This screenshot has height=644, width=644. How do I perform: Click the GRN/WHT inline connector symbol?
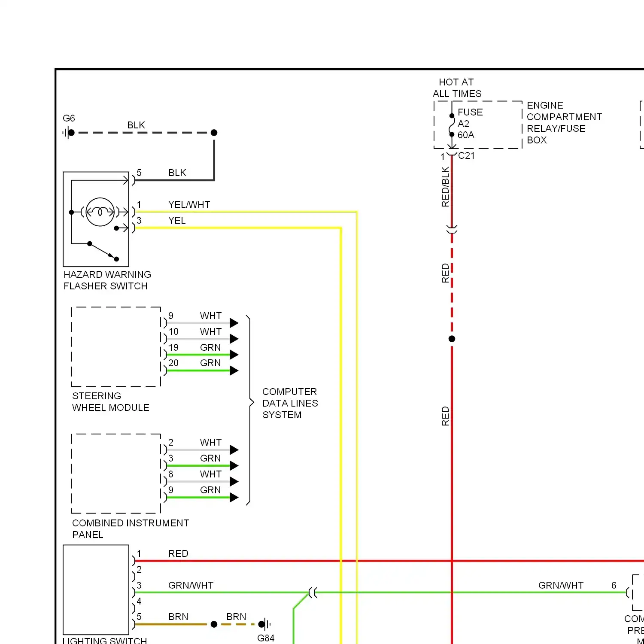(313, 593)
